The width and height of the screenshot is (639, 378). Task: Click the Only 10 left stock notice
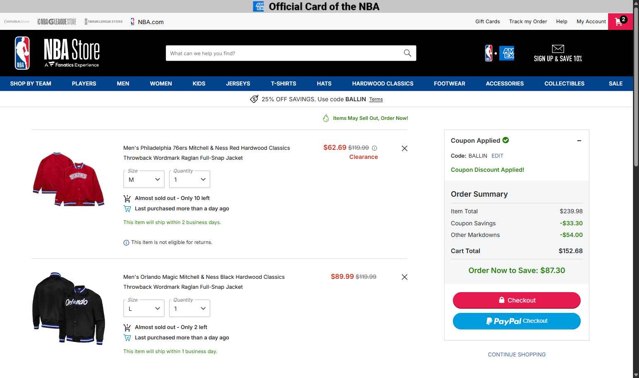tap(172, 198)
